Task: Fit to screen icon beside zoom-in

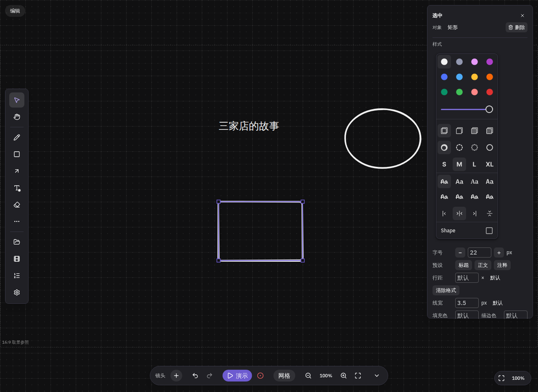Action: click(x=358, y=376)
